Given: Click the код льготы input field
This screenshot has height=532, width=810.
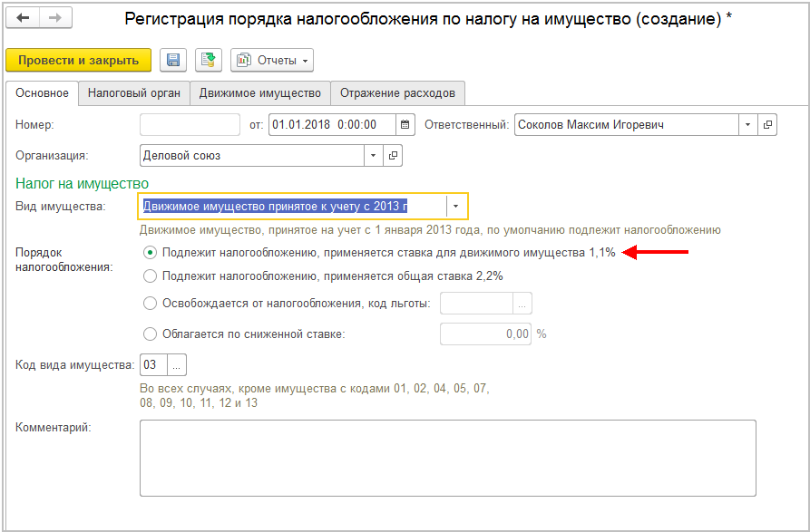Looking at the screenshot, I should 476,304.
